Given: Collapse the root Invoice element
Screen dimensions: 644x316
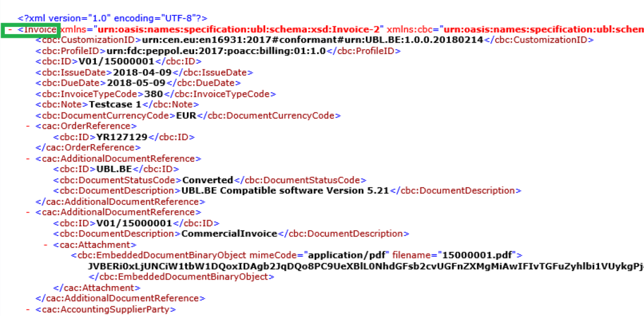Looking at the screenshot, I should click(10, 29).
